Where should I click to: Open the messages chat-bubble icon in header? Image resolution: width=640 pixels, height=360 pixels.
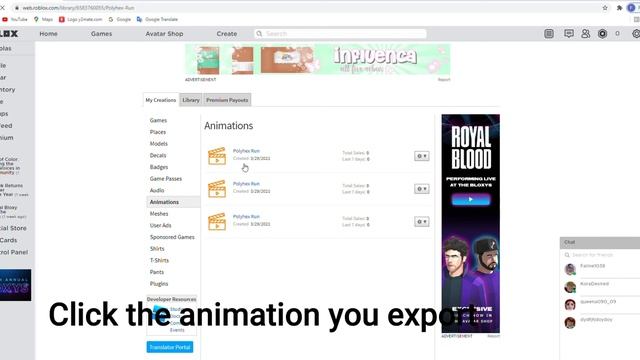point(569,33)
